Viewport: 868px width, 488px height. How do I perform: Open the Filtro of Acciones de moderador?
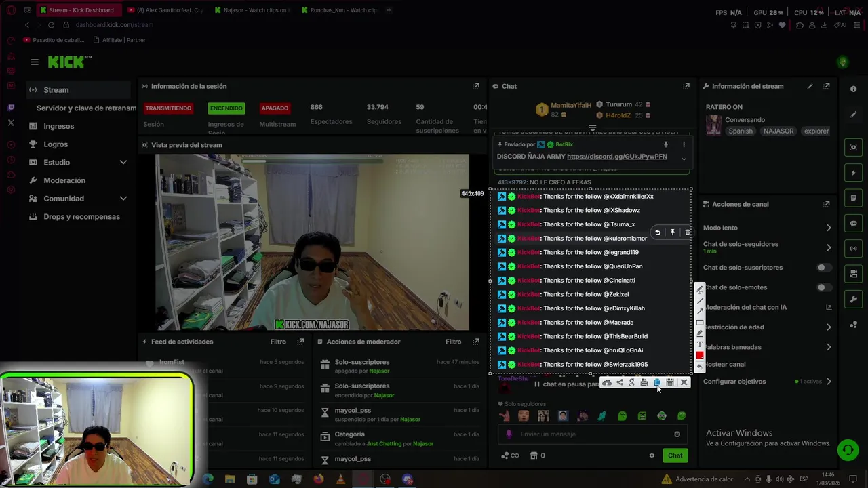[x=453, y=342]
